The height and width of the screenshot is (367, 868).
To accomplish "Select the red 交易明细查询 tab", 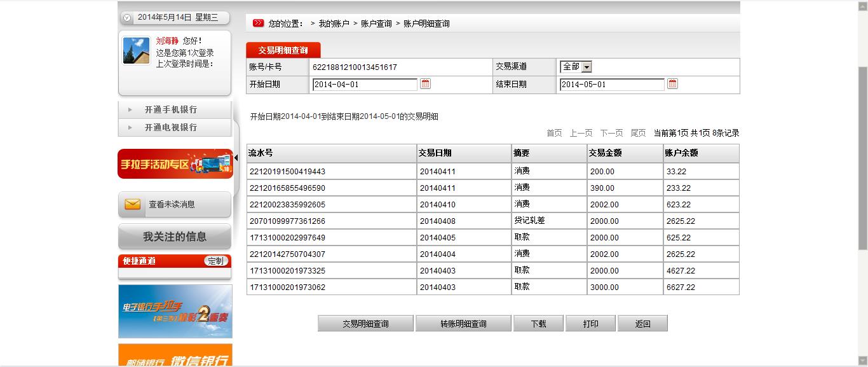I will (283, 50).
